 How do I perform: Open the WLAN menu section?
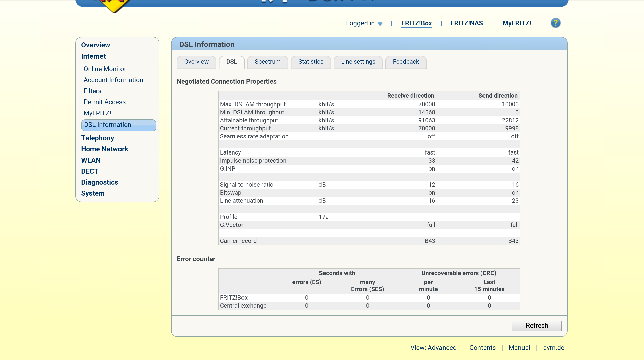91,160
